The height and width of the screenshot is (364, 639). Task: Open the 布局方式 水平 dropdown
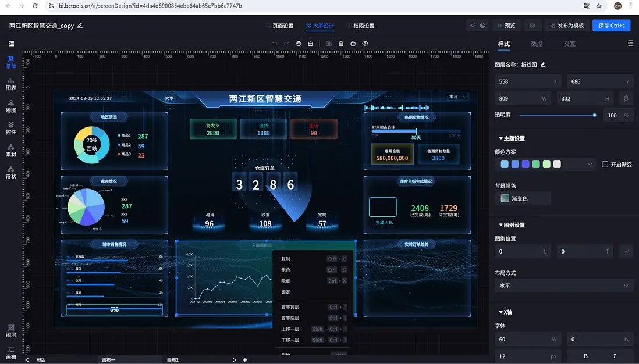click(563, 286)
